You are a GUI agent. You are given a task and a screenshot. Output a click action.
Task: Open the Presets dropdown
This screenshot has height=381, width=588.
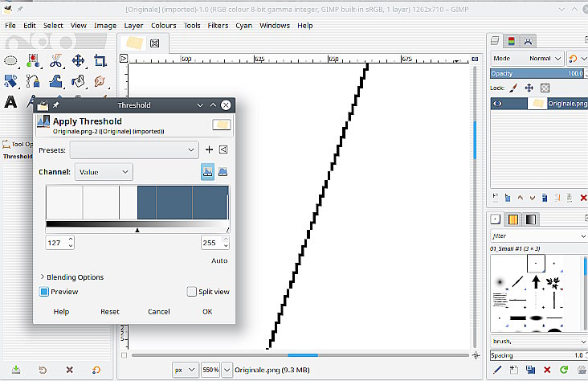coord(134,150)
